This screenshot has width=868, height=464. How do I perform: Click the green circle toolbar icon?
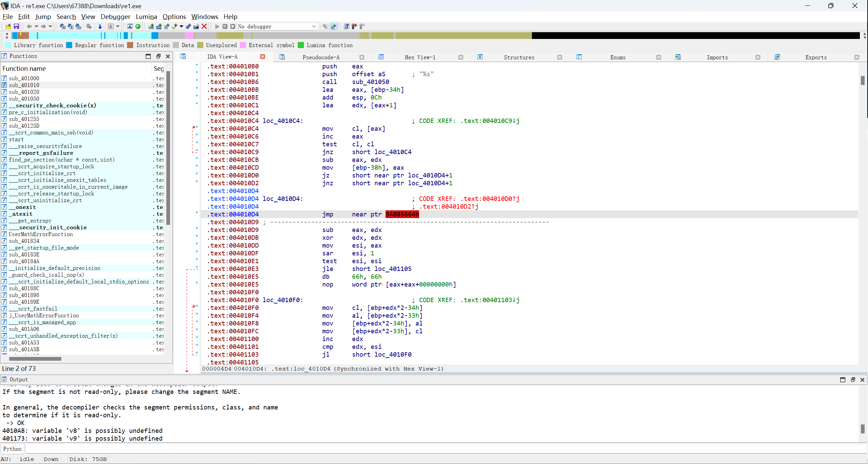tap(138, 26)
